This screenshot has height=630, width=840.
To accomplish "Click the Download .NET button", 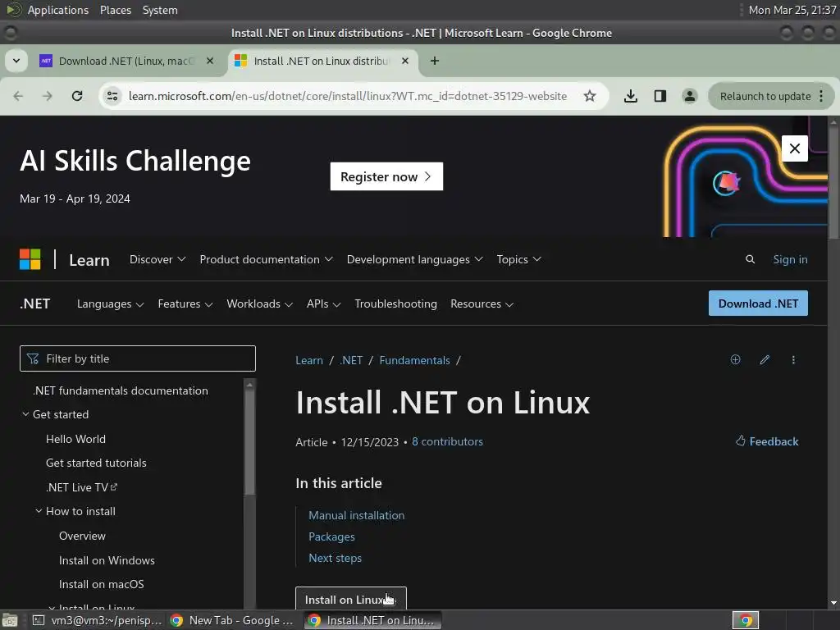I will [x=758, y=304].
